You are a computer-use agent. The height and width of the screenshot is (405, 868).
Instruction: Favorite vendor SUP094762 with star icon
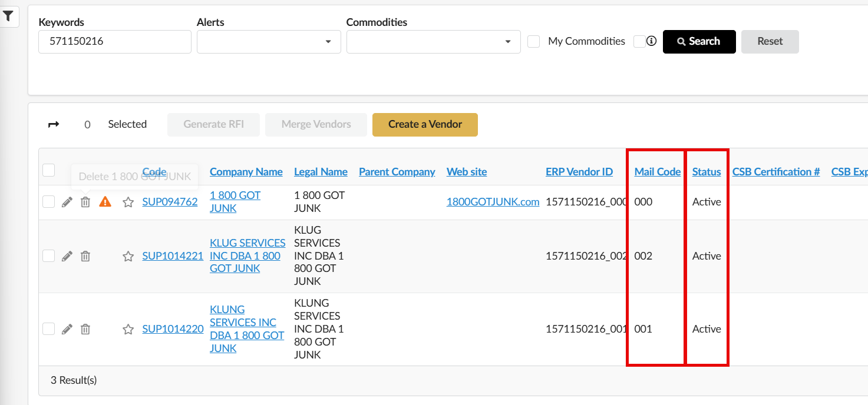(128, 202)
